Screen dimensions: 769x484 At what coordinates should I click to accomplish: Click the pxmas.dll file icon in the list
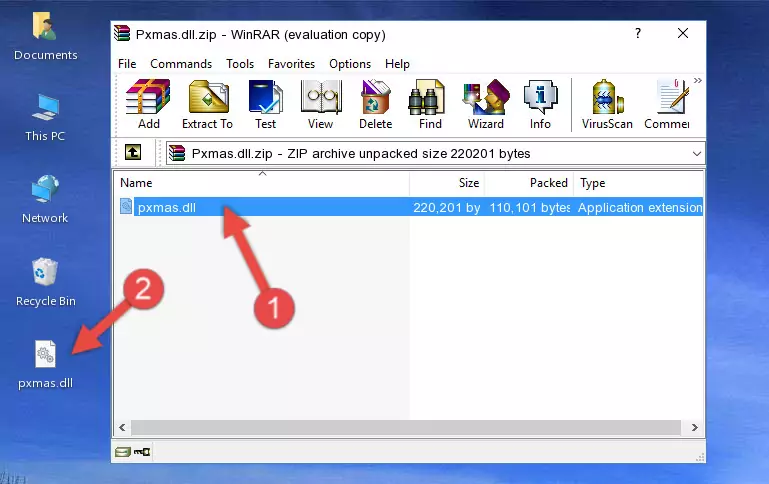(126, 206)
